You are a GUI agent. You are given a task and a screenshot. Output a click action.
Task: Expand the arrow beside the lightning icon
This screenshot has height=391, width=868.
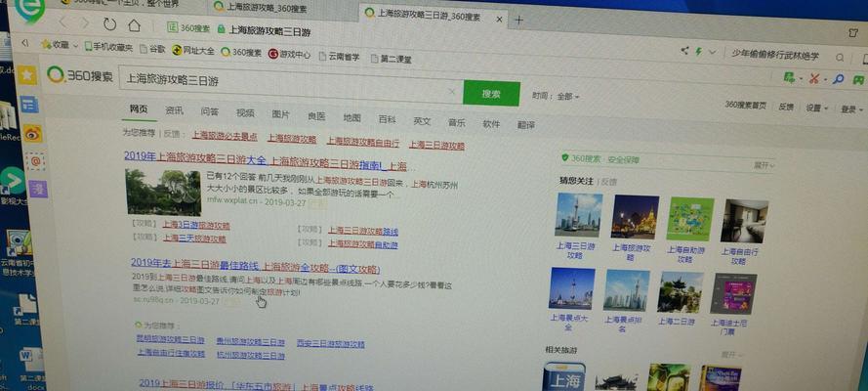[x=713, y=52]
